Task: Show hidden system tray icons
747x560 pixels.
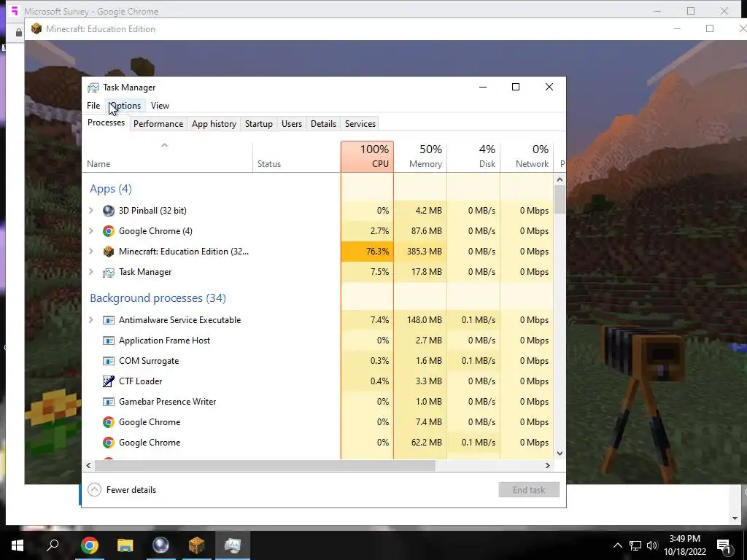Action: (x=617, y=545)
